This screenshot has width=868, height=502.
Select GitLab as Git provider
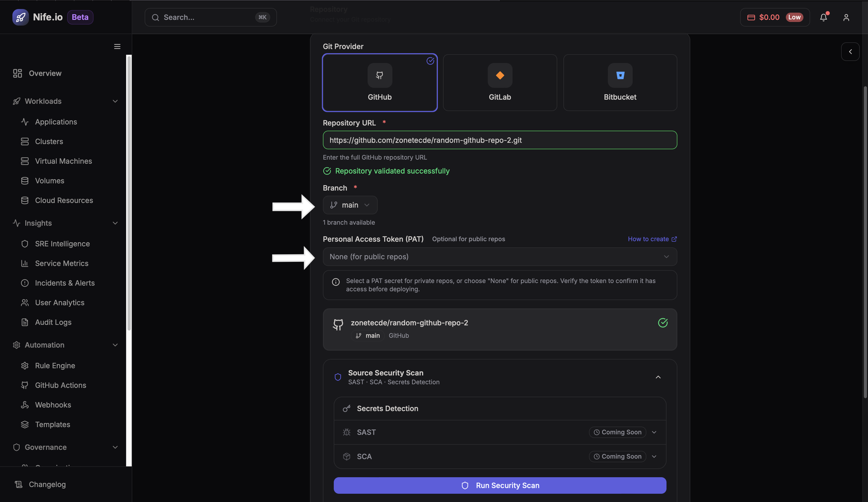click(500, 83)
